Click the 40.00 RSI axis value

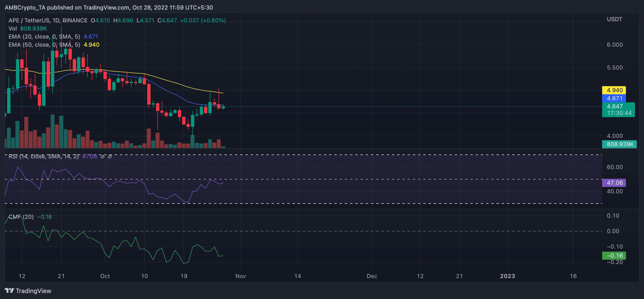point(615,191)
